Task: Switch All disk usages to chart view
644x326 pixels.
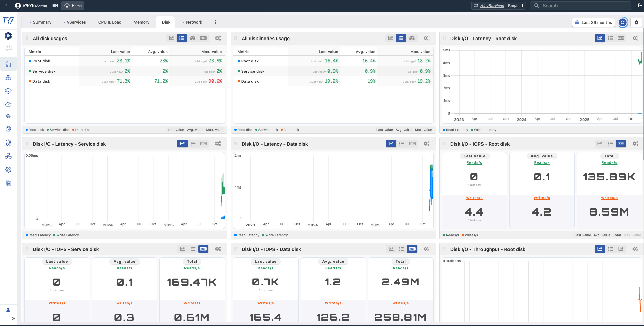Action: [x=171, y=38]
